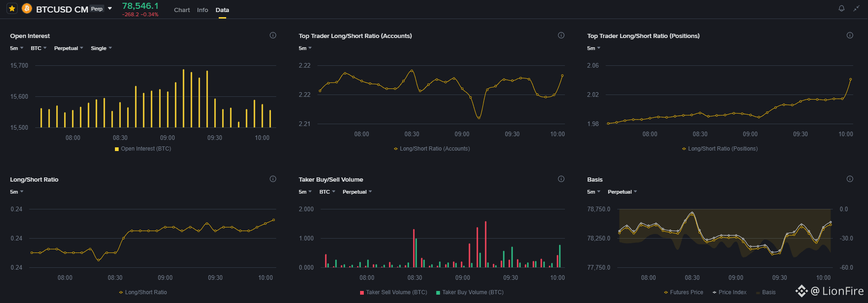This screenshot has height=303, width=868.
Task: Click the price change -268.2 -0.34%
Action: tap(140, 15)
